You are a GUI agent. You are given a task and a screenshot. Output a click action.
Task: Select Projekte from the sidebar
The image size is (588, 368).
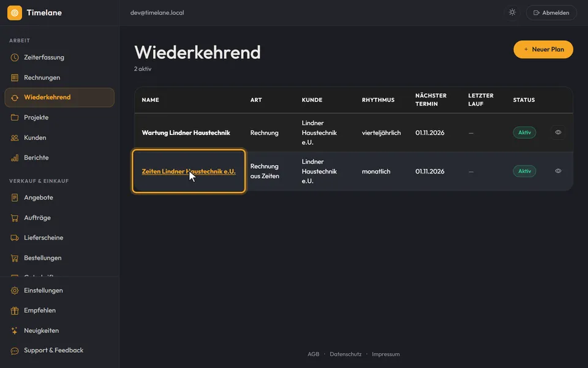pyautogui.click(x=59, y=118)
